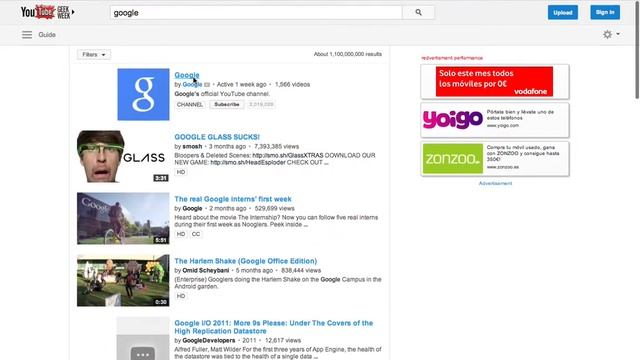
Task: Click the page vertical scrollbar
Action: click(637, 49)
